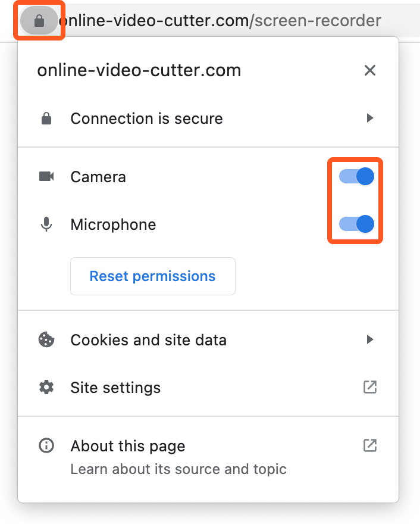Open Site settings via its external-link icon
Viewport: 420px width, 524px height.
pos(370,387)
